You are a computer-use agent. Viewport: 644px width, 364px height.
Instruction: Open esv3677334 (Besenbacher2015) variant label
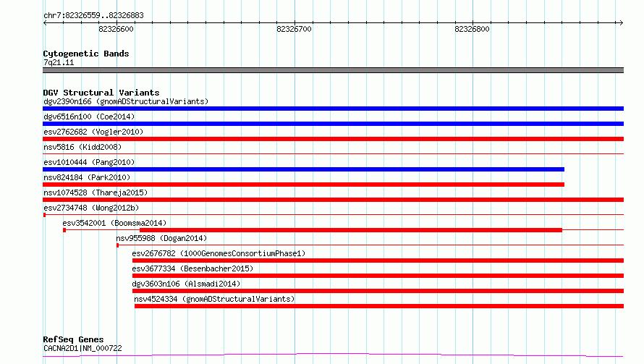(192, 268)
